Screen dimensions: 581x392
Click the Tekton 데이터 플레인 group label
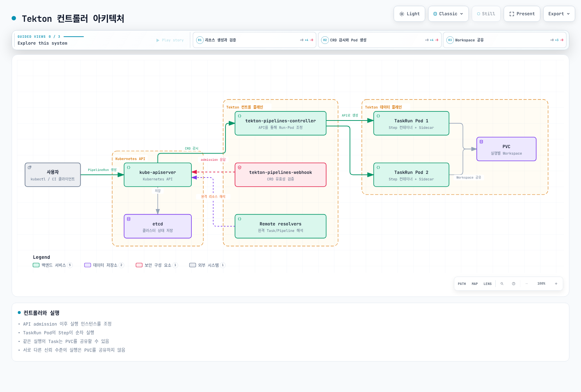click(383, 107)
